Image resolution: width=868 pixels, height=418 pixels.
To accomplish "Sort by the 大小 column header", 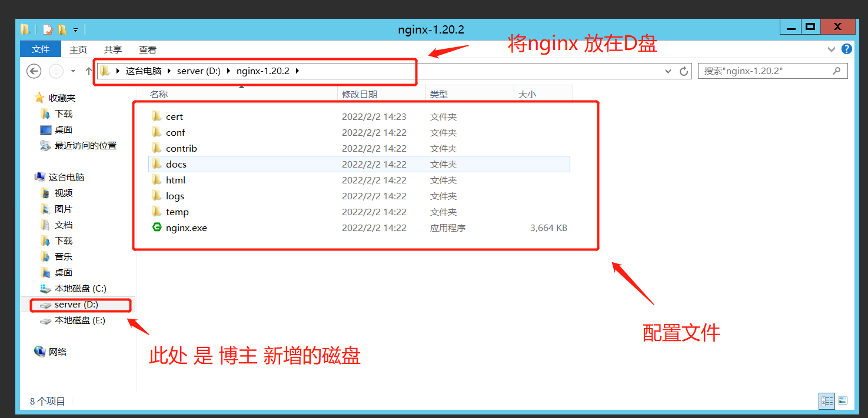I will pos(543,94).
